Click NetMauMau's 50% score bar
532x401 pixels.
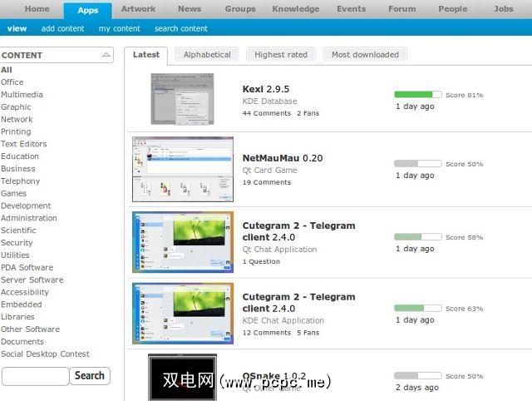(418, 164)
